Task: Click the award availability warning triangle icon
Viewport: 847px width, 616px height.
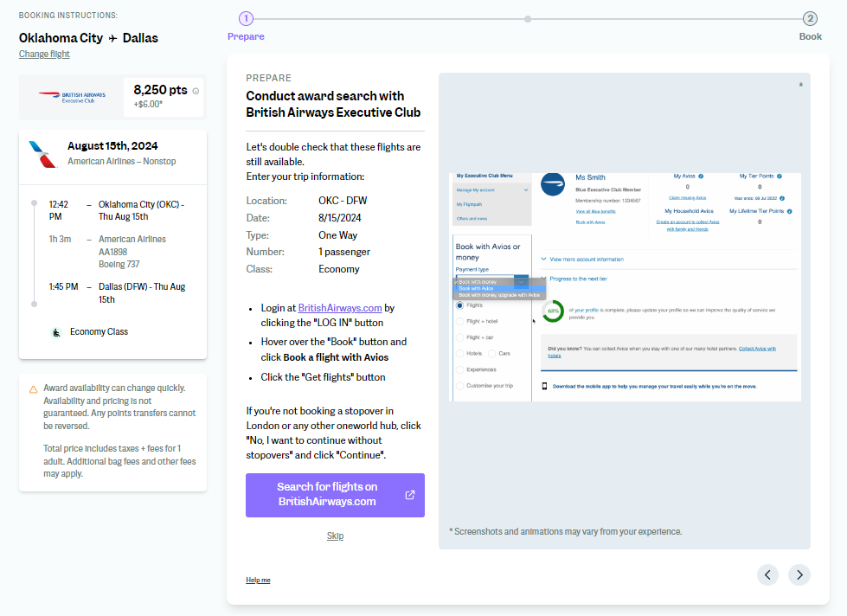Action: (x=33, y=389)
